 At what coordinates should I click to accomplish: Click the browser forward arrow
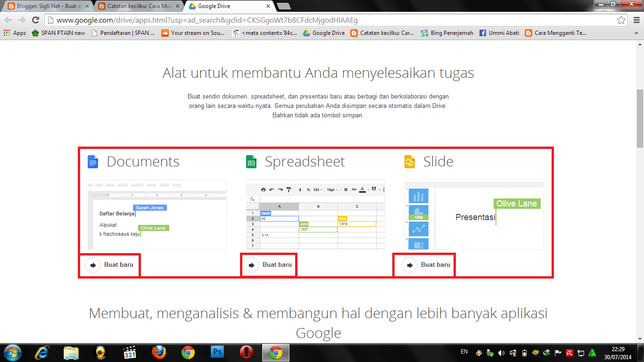click(x=22, y=20)
